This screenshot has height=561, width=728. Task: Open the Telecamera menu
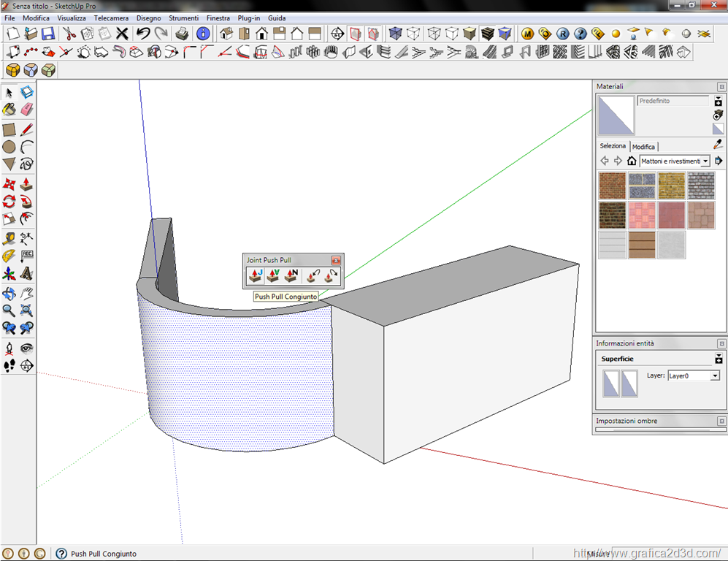pos(111,18)
